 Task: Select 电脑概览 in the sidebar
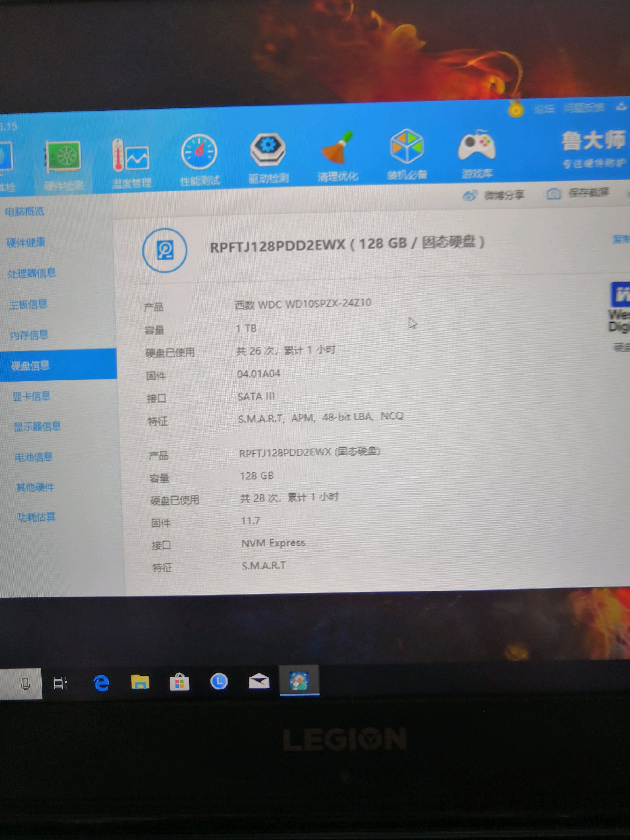[x=25, y=212]
